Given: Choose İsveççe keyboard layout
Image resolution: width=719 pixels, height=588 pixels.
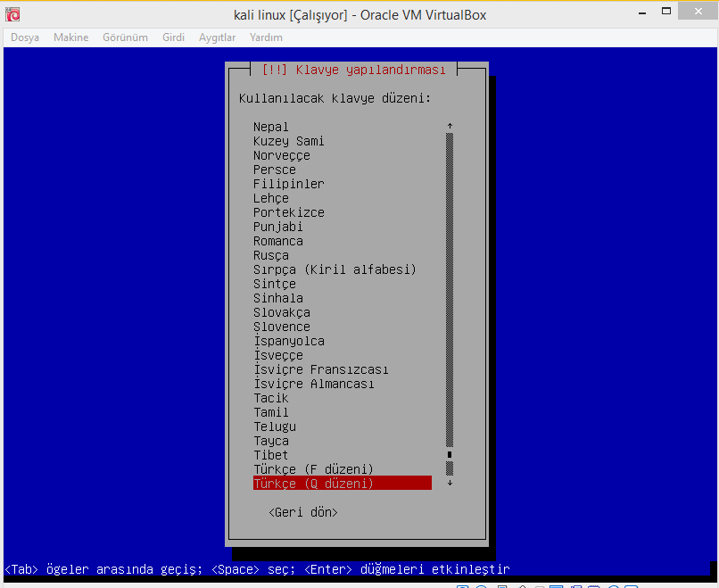Looking at the screenshot, I should point(278,355).
